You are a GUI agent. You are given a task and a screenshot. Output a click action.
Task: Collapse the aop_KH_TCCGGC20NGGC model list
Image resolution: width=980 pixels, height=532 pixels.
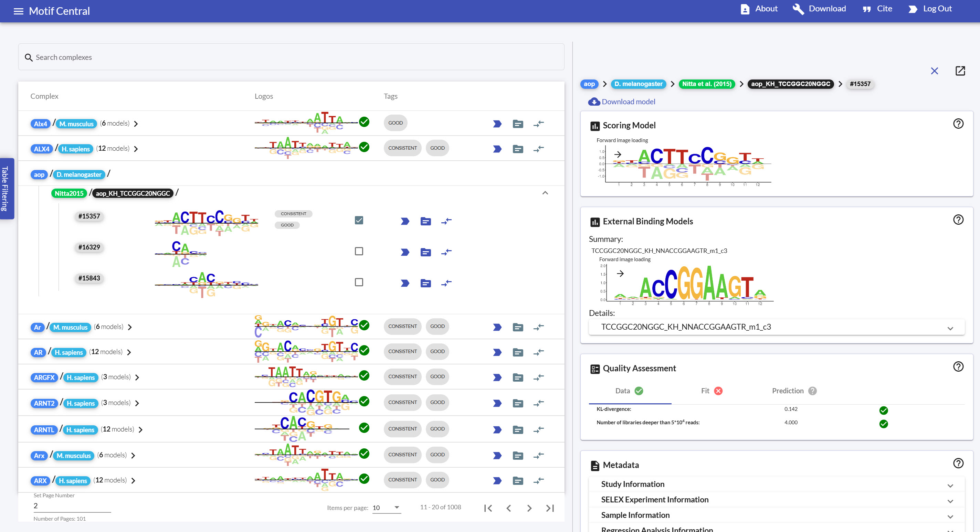[x=545, y=193]
